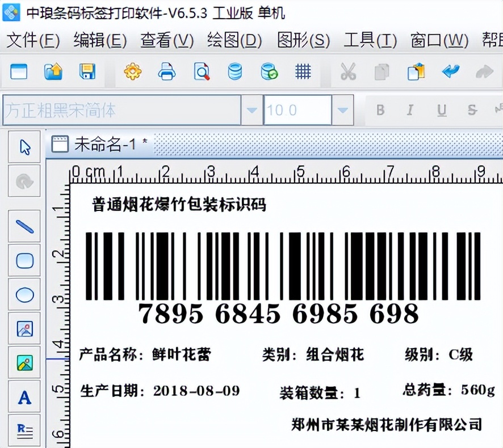Select text 装箱数量: 1
The image size is (503, 448).
tap(320, 393)
